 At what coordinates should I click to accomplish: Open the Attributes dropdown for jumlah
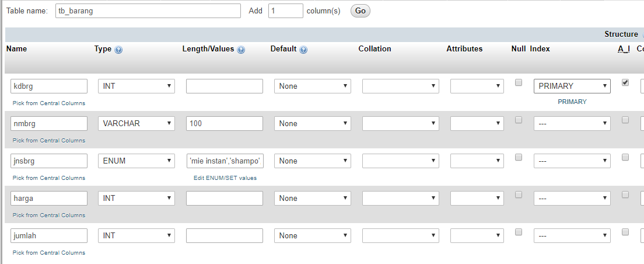[x=477, y=236]
